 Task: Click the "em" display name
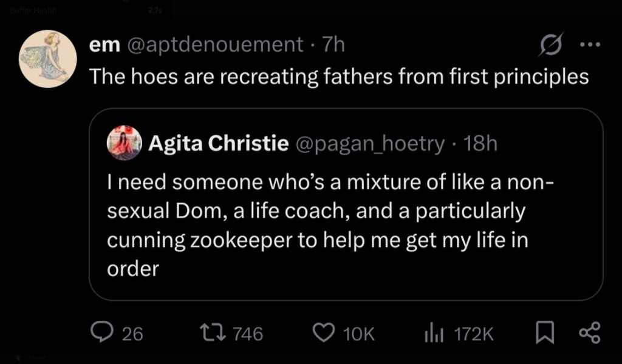tap(104, 44)
